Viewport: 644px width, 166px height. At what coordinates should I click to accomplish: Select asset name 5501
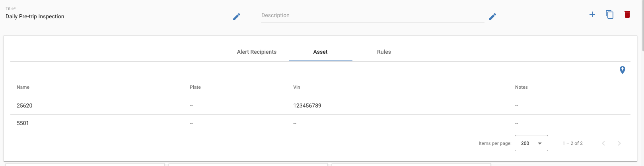(x=23, y=123)
